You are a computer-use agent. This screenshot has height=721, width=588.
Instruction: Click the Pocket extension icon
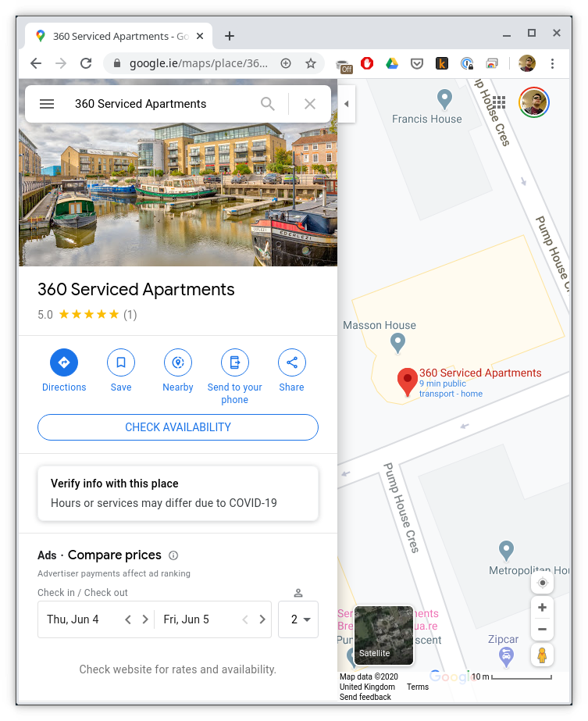click(x=416, y=63)
